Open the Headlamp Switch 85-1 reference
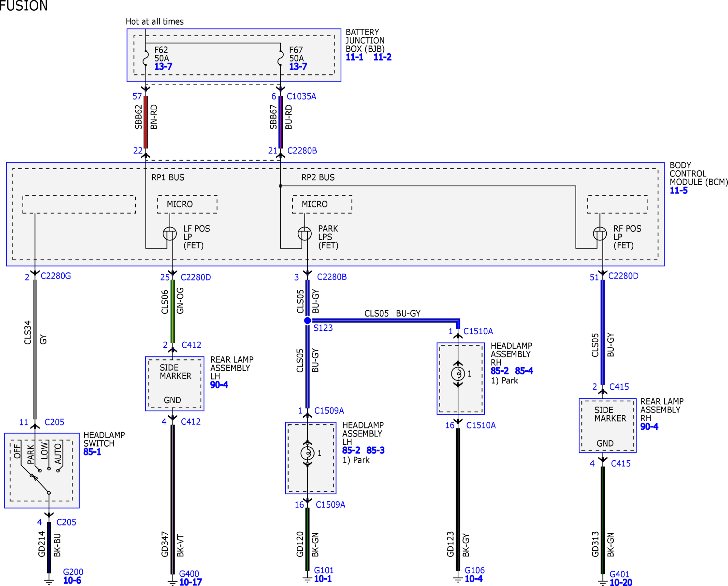Screen dimensions: 728x586 pos(92,452)
